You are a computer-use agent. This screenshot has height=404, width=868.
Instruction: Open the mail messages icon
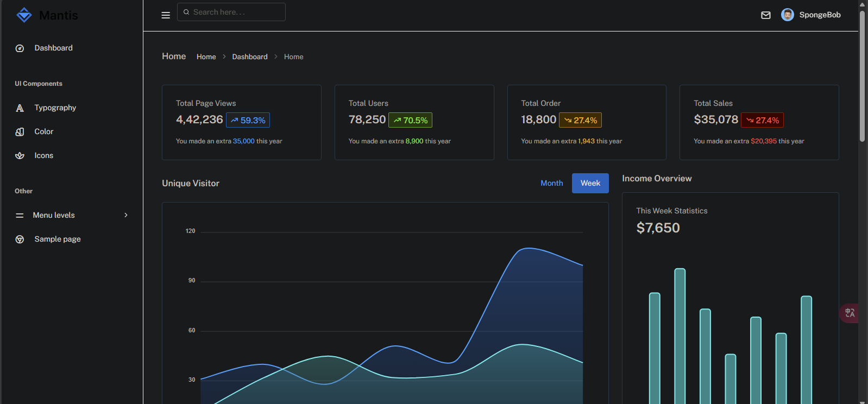(x=766, y=15)
